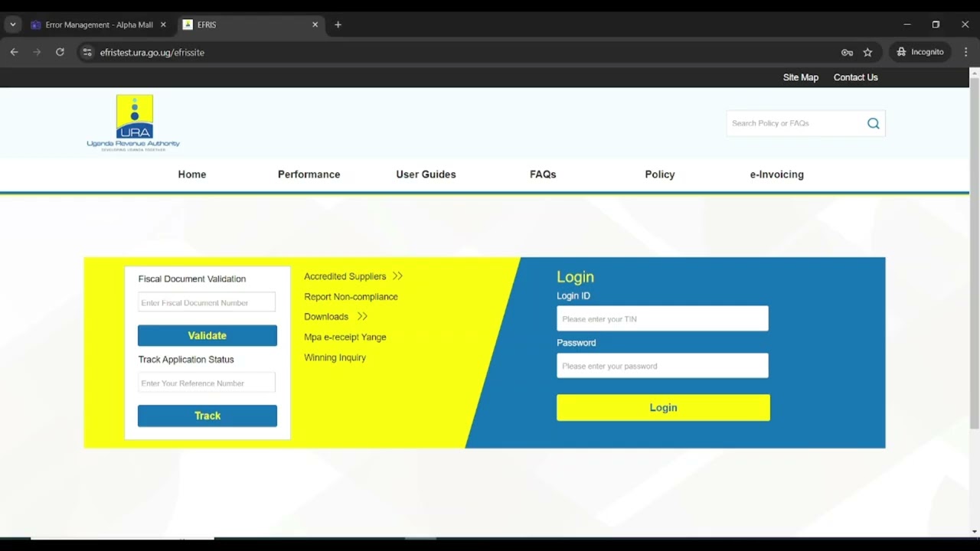Open the Performance menu
Viewport: 980px width, 551px height.
309,174
